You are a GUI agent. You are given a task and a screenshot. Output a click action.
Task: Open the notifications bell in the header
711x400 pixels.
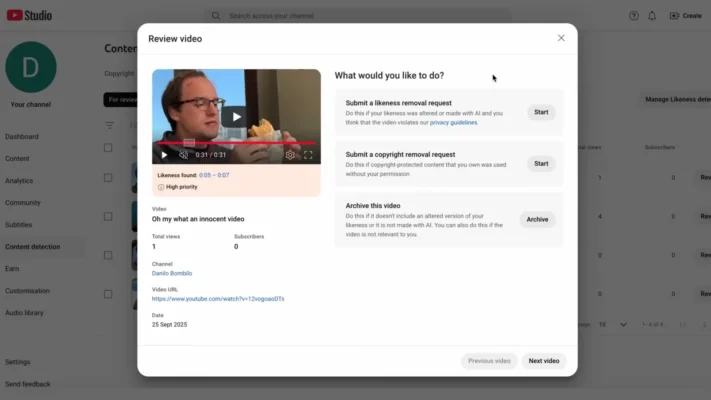pyautogui.click(x=652, y=16)
